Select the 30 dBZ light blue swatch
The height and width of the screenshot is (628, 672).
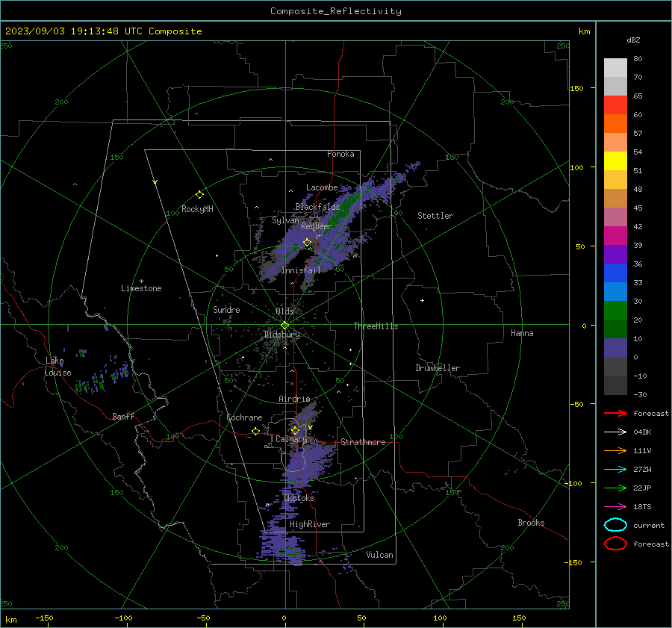click(x=615, y=291)
